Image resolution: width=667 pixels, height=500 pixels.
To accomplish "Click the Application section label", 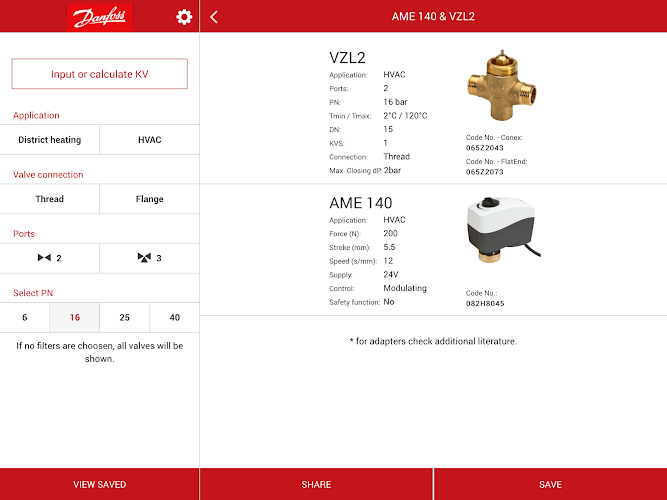I will pyautogui.click(x=36, y=115).
